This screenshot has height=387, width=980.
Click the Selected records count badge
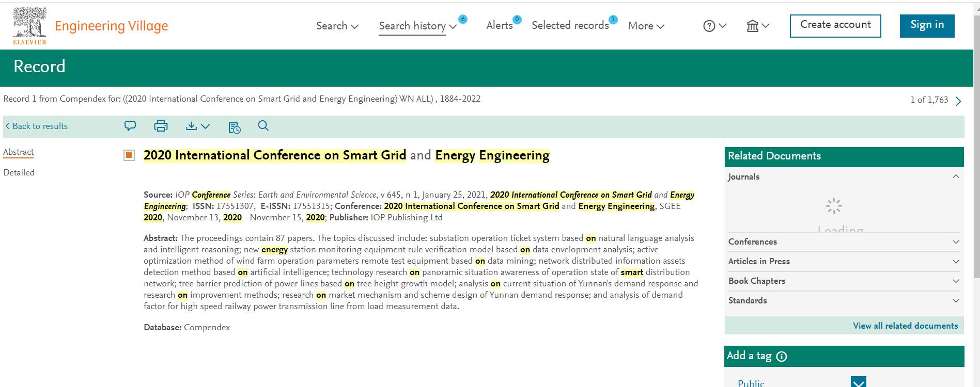click(613, 19)
